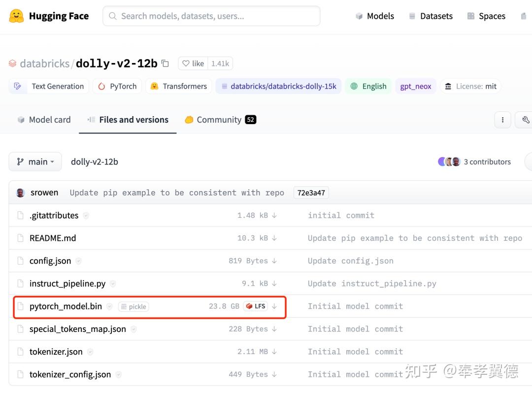532x393 pixels.
Task: Open the pytorch_model.bin file
Action: click(66, 306)
